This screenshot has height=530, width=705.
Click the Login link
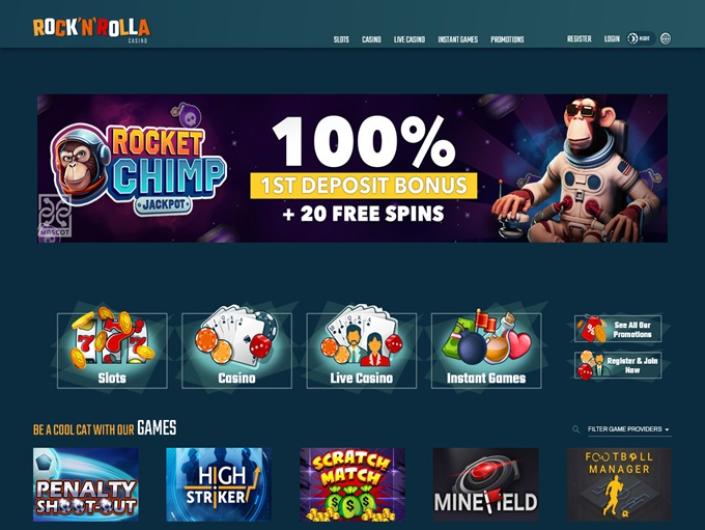click(612, 39)
